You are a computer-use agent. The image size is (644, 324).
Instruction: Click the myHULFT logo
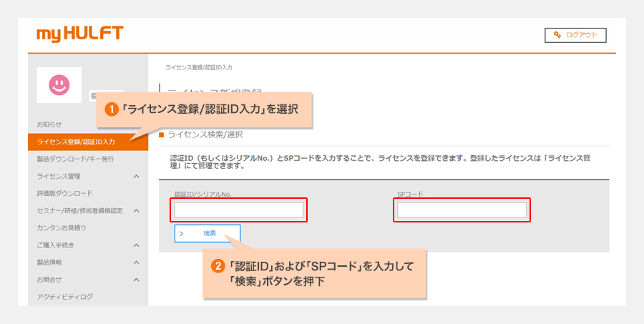[x=79, y=34]
